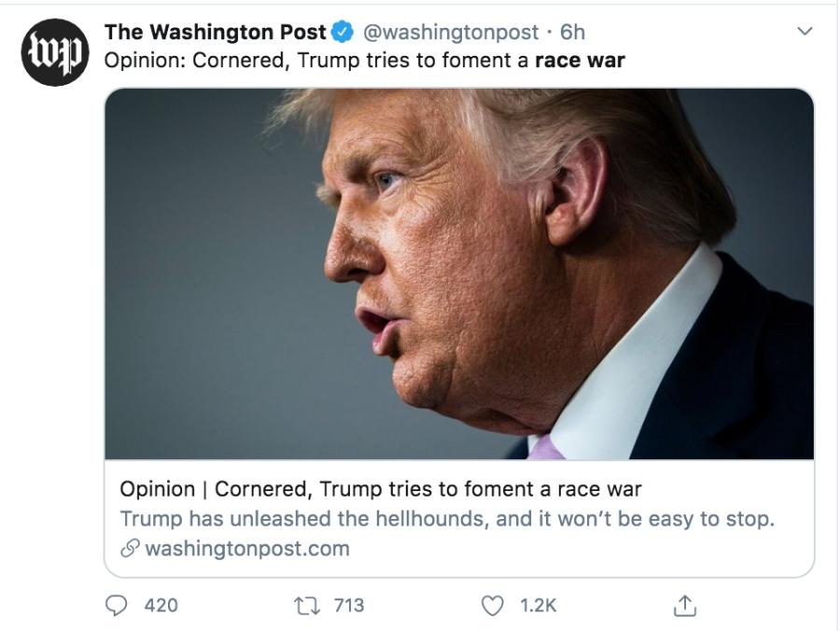Image resolution: width=840 pixels, height=631 pixels.
Task: Open the washingtonpost.com domain link
Action: pyautogui.click(x=247, y=549)
